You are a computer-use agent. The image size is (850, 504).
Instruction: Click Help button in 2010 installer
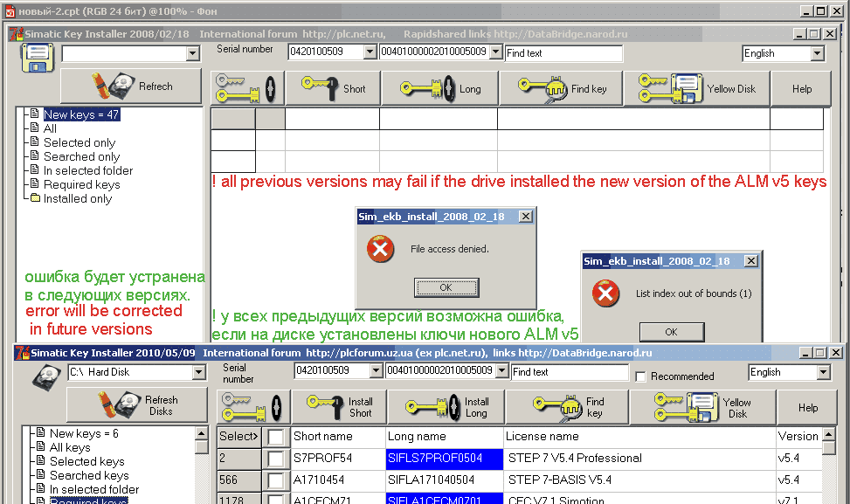coord(808,407)
